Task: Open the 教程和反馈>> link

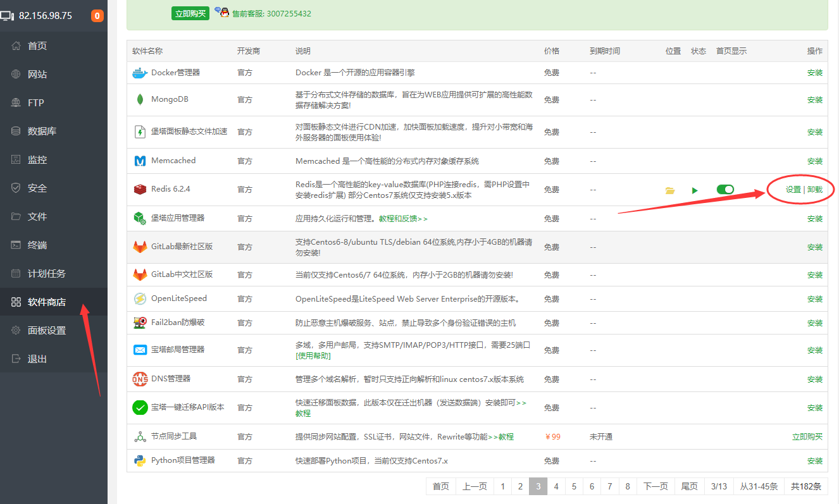Action: (x=403, y=218)
